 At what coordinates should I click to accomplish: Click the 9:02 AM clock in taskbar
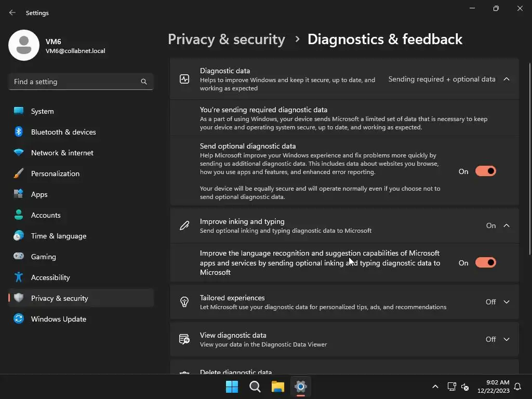pos(498,382)
